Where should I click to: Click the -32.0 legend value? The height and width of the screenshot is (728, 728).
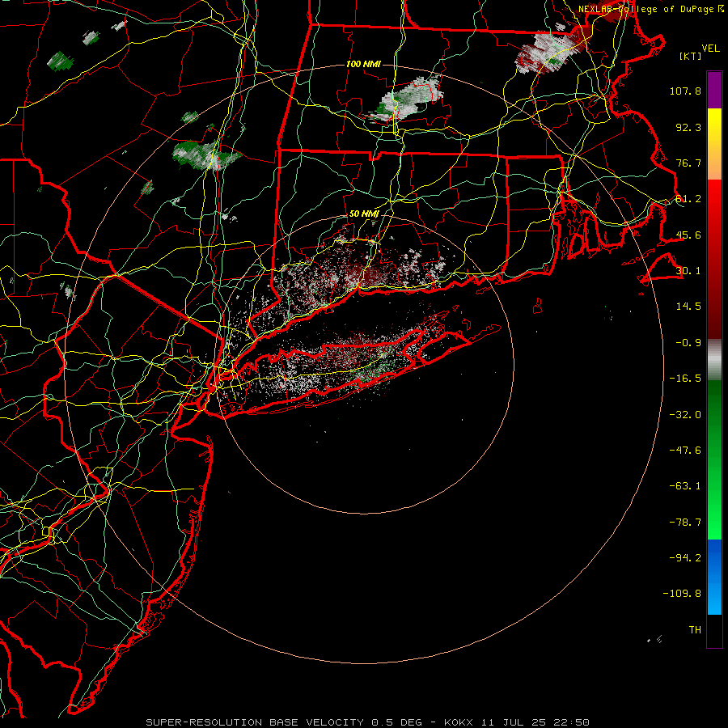tap(685, 415)
